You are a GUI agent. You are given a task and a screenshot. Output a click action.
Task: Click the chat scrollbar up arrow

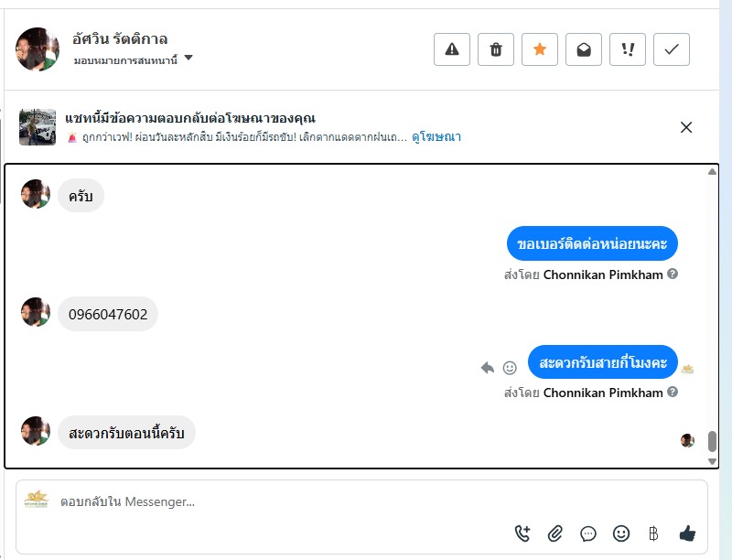(713, 172)
